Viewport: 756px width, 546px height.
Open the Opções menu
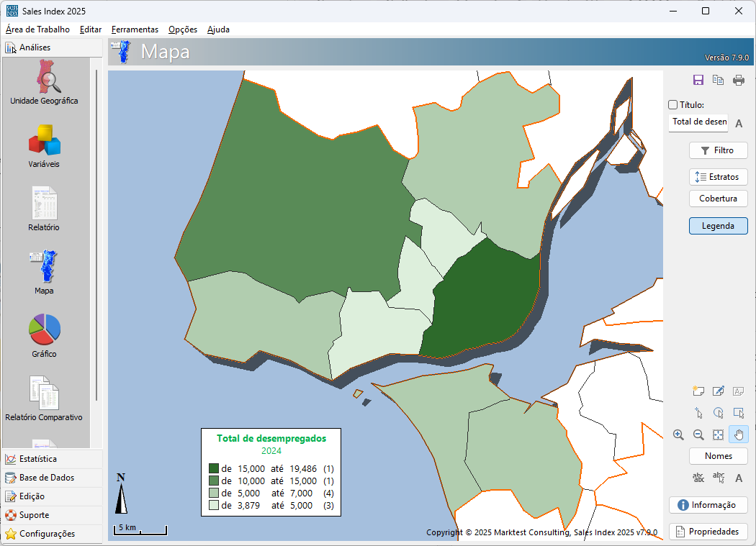[183, 29]
